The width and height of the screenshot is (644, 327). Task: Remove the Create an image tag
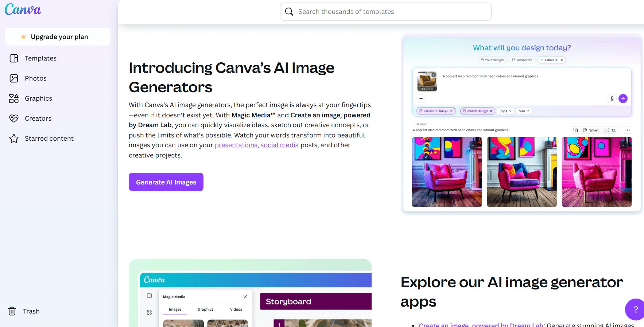coord(451,111)
